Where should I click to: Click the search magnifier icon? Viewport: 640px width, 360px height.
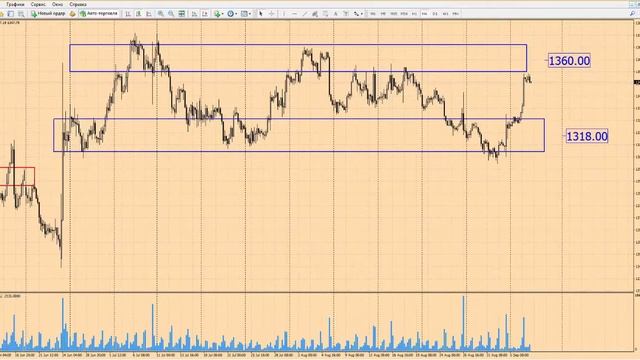632,14
